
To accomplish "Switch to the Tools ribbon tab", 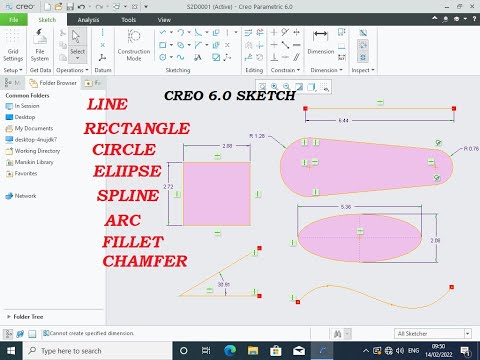I will click(128, 20).
